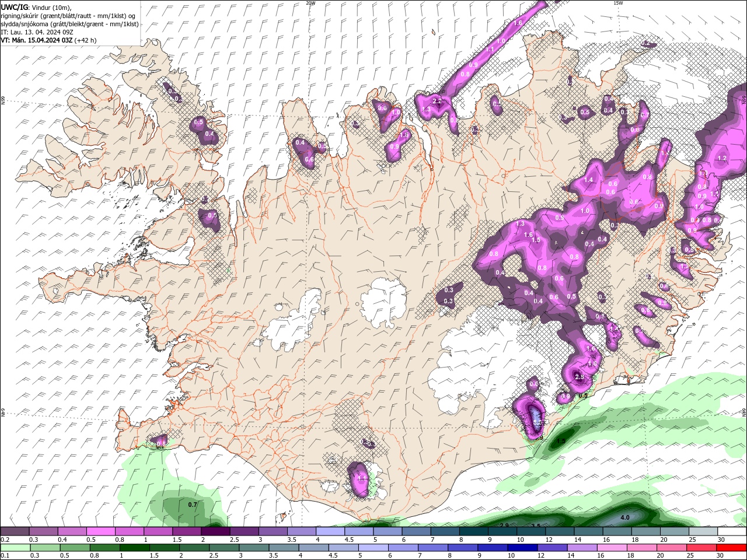Click the slydda/snjókoma description line
The height and width of the screenshot is (560, 747).
[x=70, y=24]
